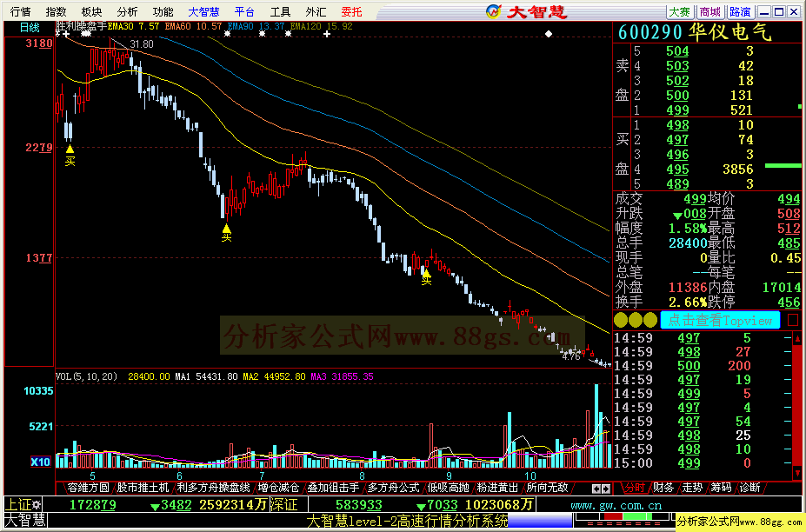This screenshot has height=532, width=806.
Task: Select the 容维方圆 indicator tab
Action: [x=88, y=488]
